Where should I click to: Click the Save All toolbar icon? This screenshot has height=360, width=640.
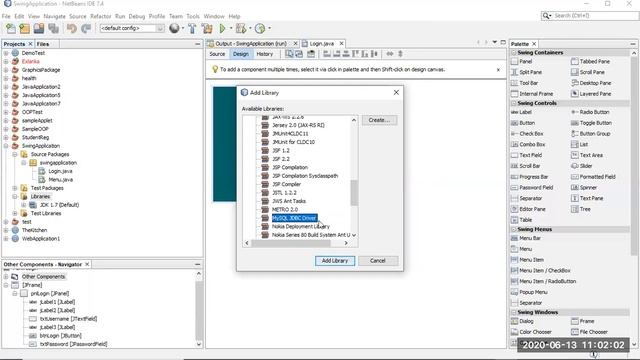(x=53, y=28)
